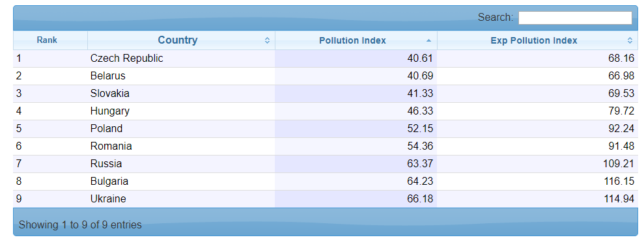Click pollution index value 63.37
644x244 pixels.
[x=420, y=164]
